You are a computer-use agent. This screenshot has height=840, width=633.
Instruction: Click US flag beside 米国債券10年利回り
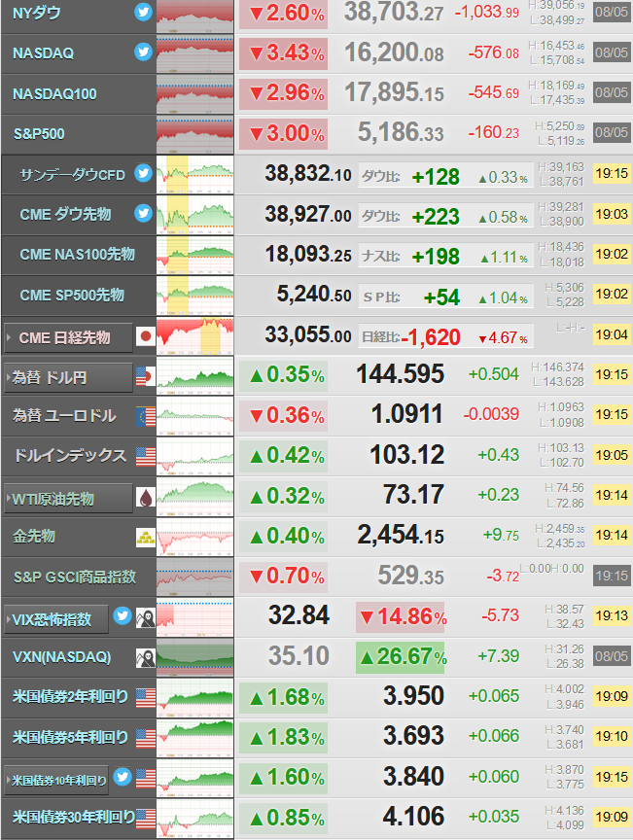(145, 779)
